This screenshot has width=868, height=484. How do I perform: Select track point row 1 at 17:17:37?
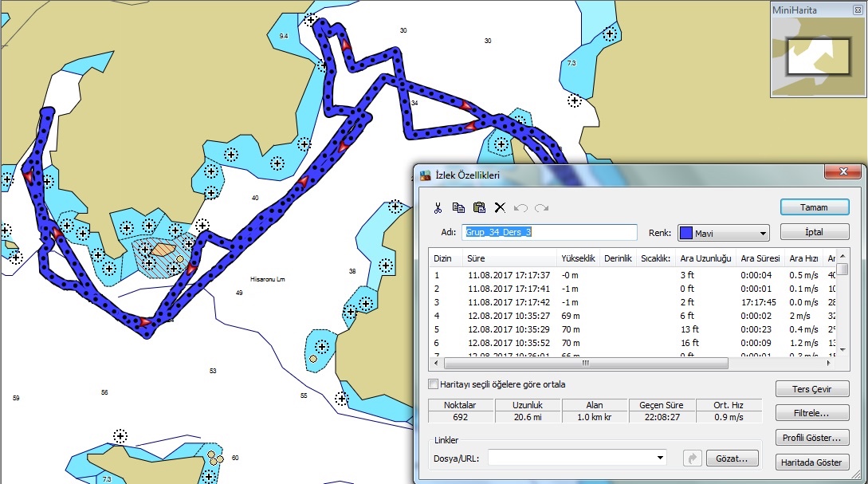click(x=634, y=275)
